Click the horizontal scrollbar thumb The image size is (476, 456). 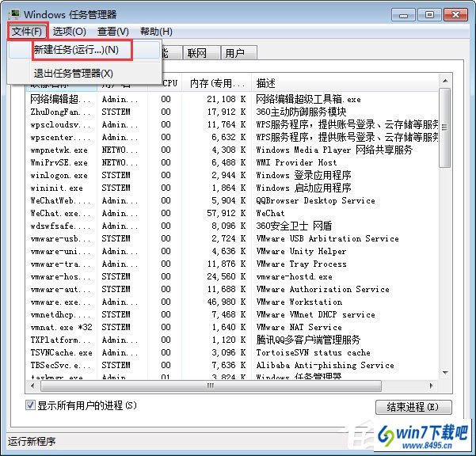click(211, 386)
